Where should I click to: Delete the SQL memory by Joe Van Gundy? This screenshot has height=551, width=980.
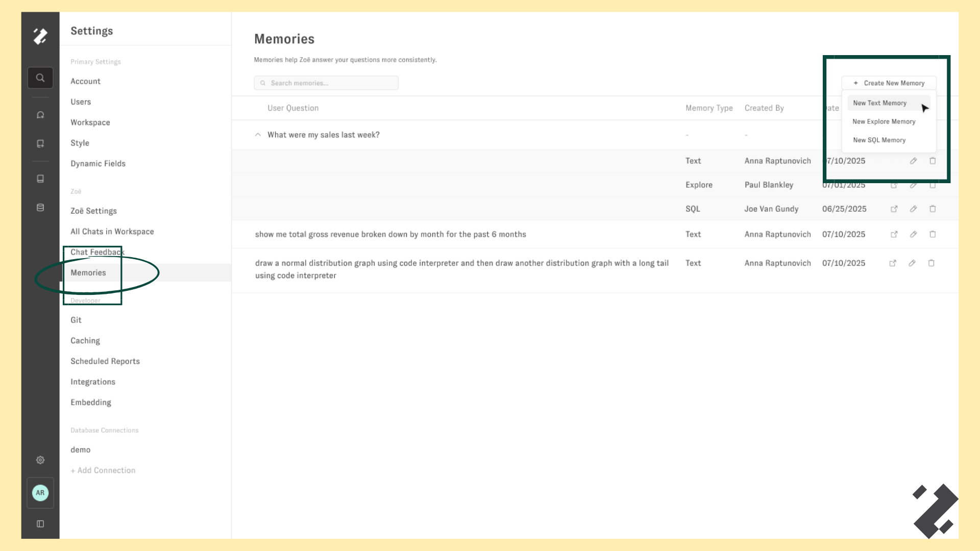coord(933,209)
